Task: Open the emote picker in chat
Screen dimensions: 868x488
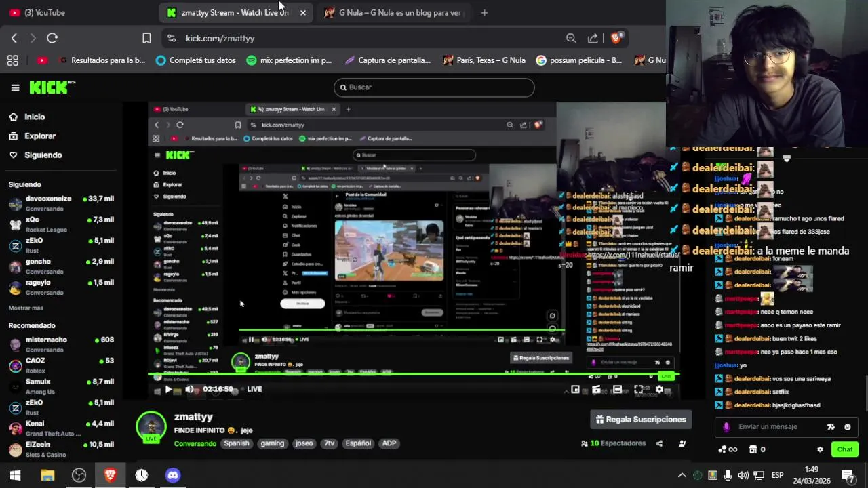Action: [x=847, y=427]
